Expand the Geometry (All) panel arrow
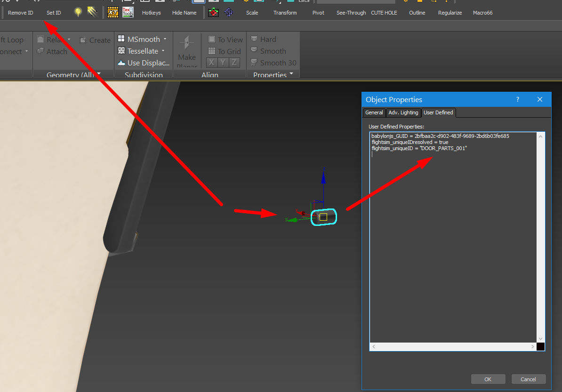The width and height of the screenshot is (562, 392). (x=99, y=73)
